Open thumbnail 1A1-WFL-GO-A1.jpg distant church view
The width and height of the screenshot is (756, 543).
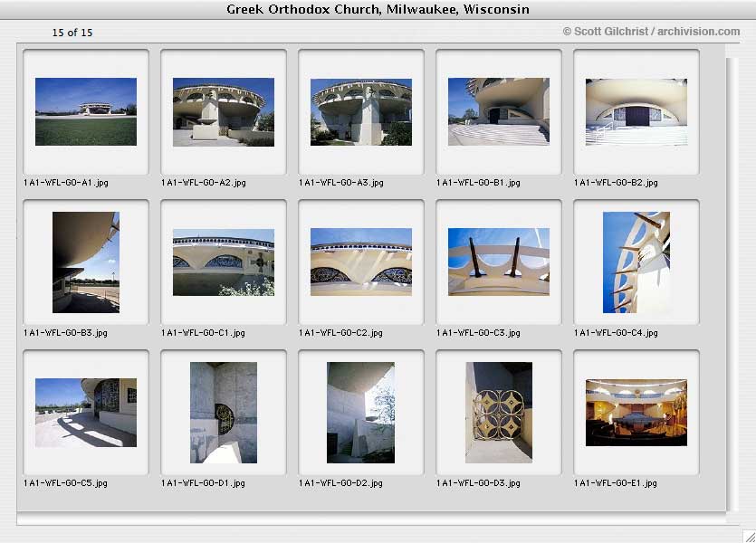pyautogui.click(x=86, y=112)
